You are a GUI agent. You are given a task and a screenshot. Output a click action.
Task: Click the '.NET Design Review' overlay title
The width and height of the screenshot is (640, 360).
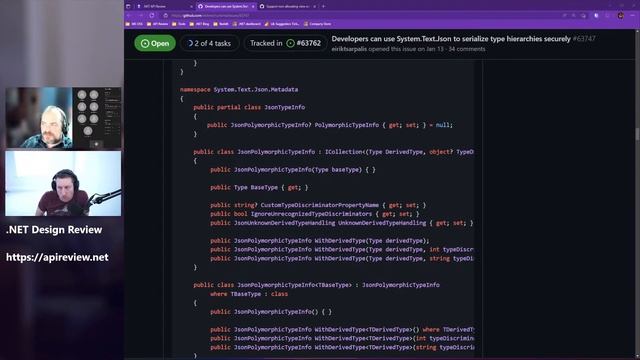point(54,230)
